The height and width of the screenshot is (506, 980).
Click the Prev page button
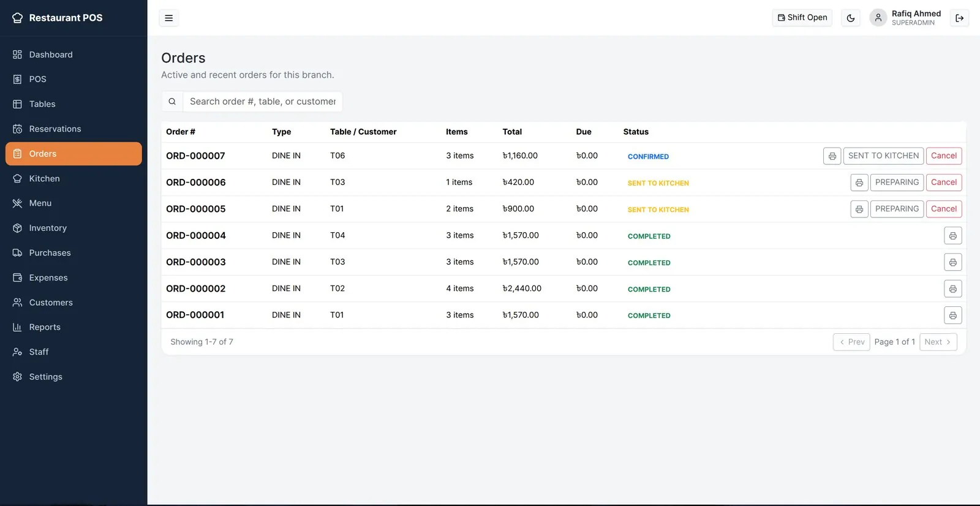(x=851, y=342)
